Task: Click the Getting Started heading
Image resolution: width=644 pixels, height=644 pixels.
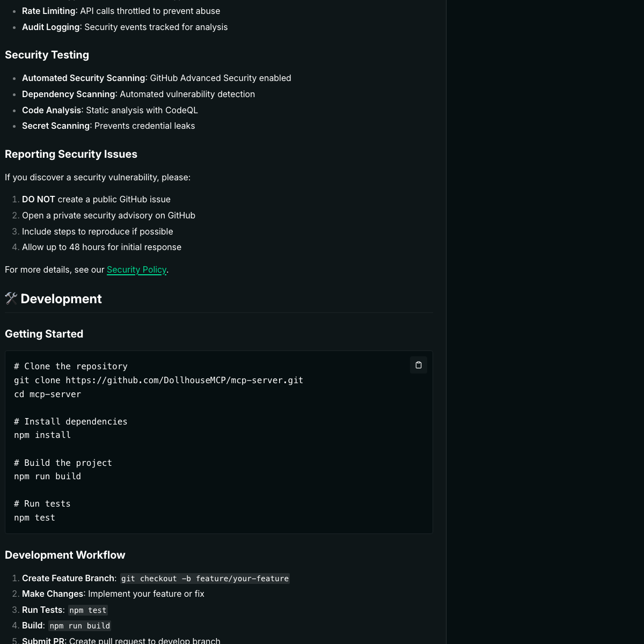Action: (x=44, y=334)
